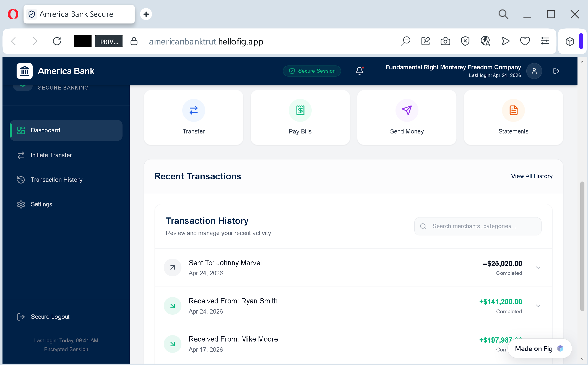The image size is (588, 365).
Task: Click the notification bell icon
Action: (x=359, y=71)
